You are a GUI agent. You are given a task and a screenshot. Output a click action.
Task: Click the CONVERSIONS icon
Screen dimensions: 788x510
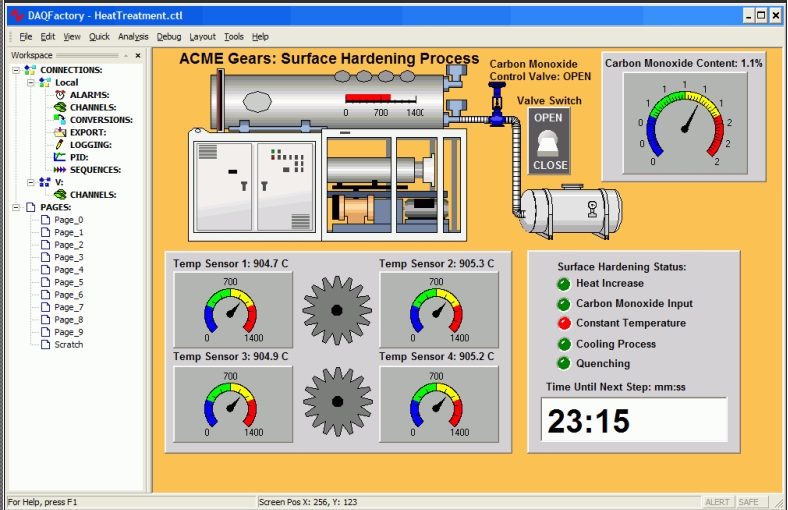pos(60,120)
